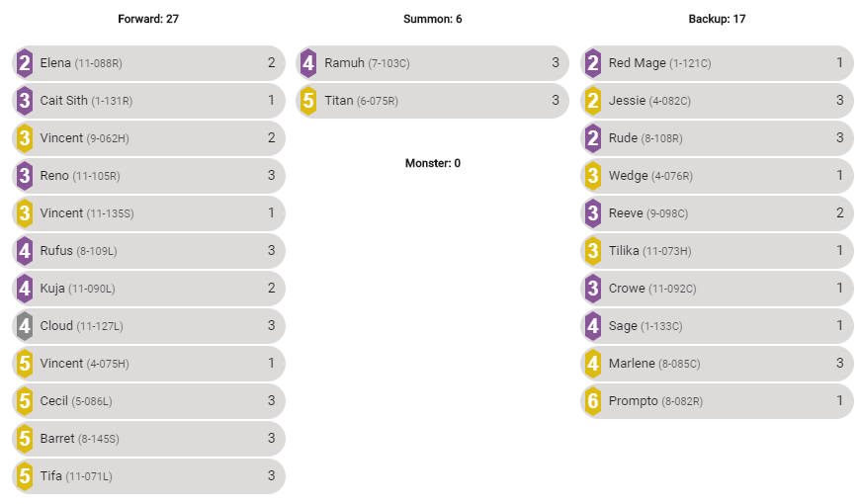Click the Forward: 27 section heading
The height and width of the screenshot is (504, 860).
(148, 19)
